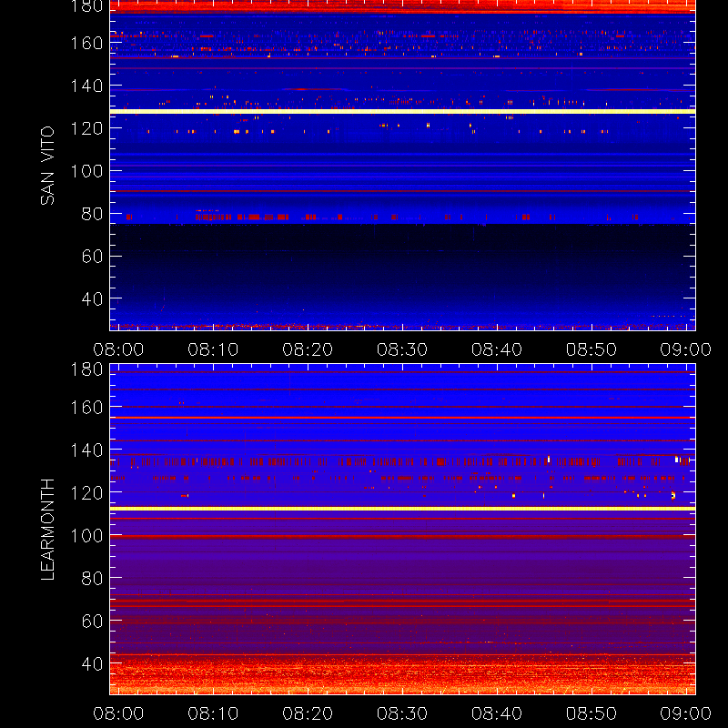
Task: Click 08:40 time label under San Vito plot
Action: coord(497,349)
